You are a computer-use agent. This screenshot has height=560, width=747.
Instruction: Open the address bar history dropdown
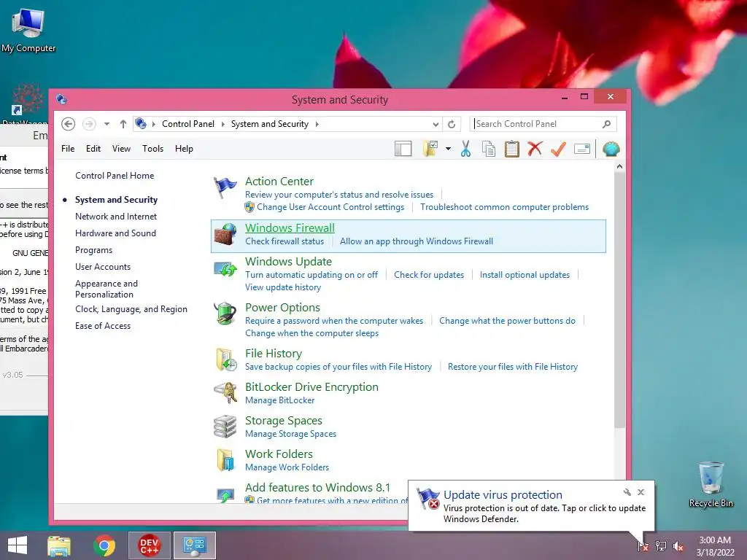[436, 124]
